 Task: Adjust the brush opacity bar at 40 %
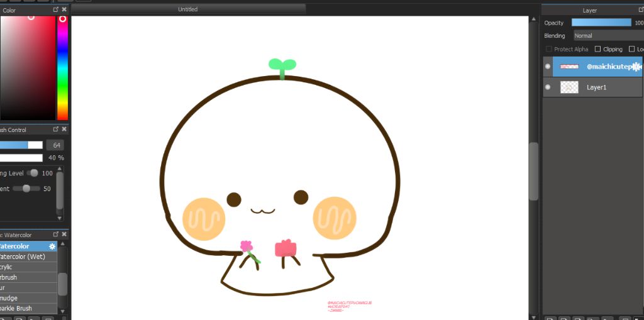click(x=21, y=158)
